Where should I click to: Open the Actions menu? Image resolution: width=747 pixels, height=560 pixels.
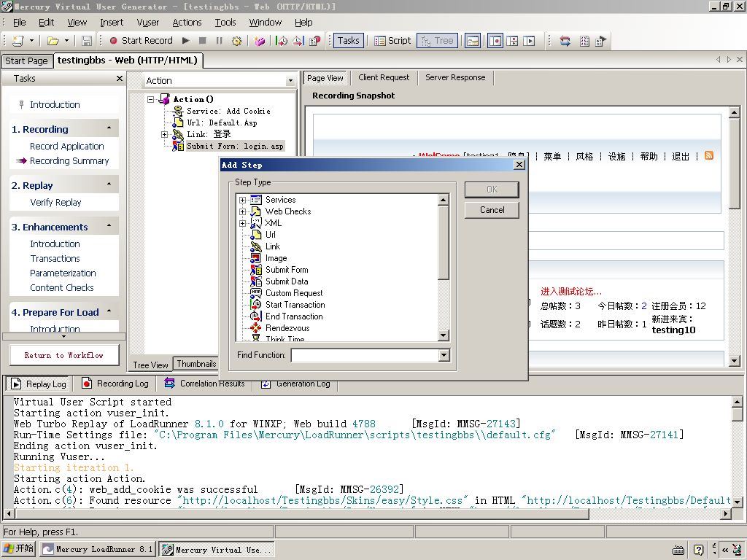(187, 23)
